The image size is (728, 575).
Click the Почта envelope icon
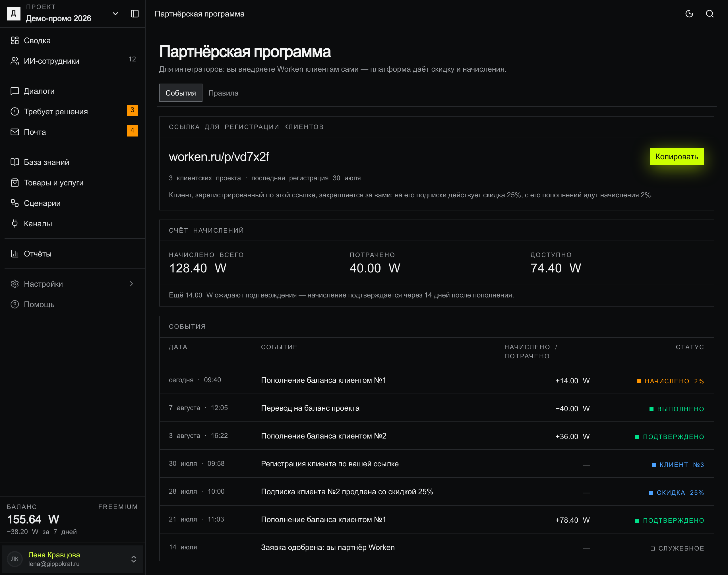(x=15, y=132)
